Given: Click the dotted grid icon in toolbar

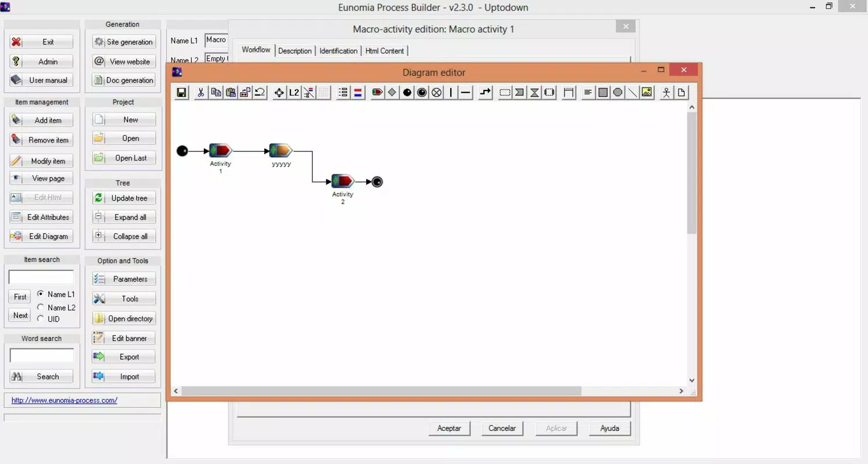Looking at the screenshot, I should pos(324,92).
